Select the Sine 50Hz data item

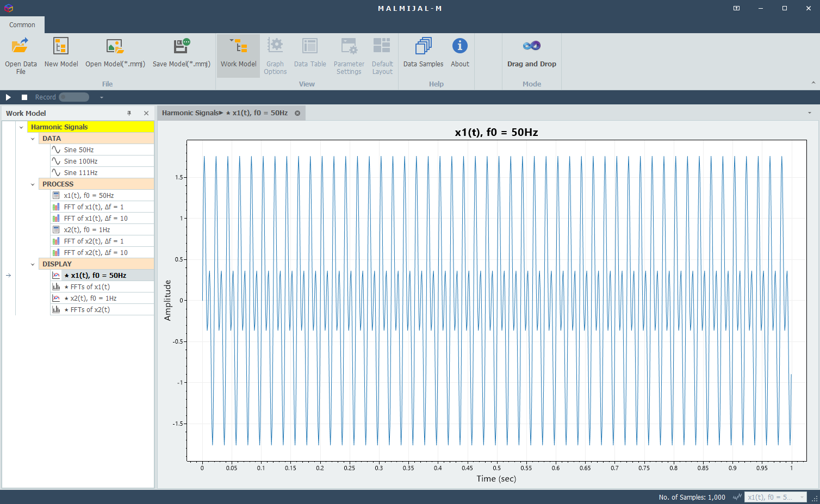coord(102,150)
